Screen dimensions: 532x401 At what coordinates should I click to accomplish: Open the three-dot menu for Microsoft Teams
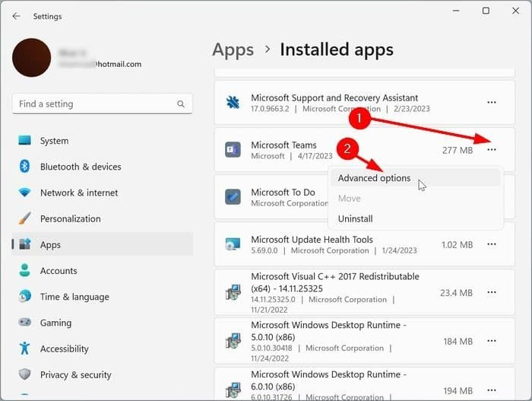pos(492,150)
